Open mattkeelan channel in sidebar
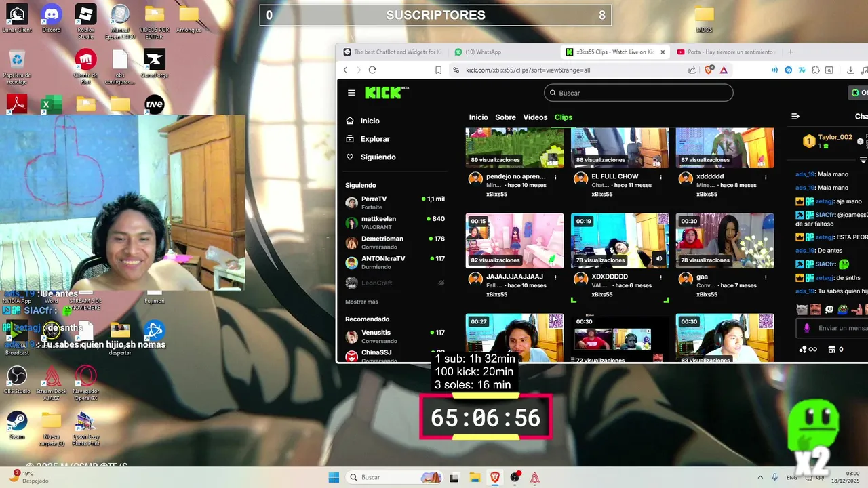Screen dimensions: 868x488 (x=395, y=222)
